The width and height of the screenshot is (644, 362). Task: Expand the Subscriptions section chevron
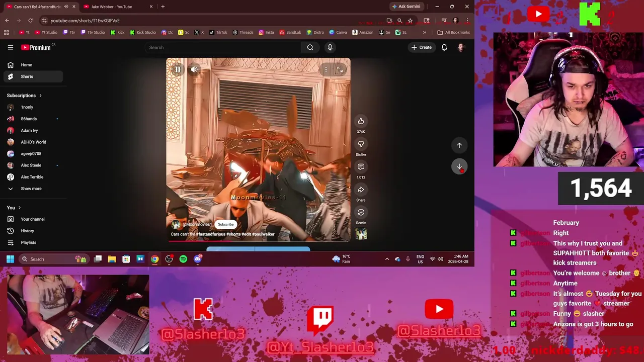40,96
